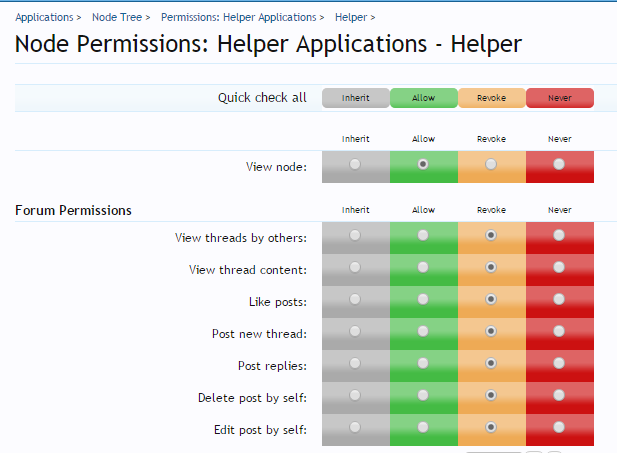Select Never for View thread content
The height and width of the screenshot is (453, 617).
tap(559, 268)
